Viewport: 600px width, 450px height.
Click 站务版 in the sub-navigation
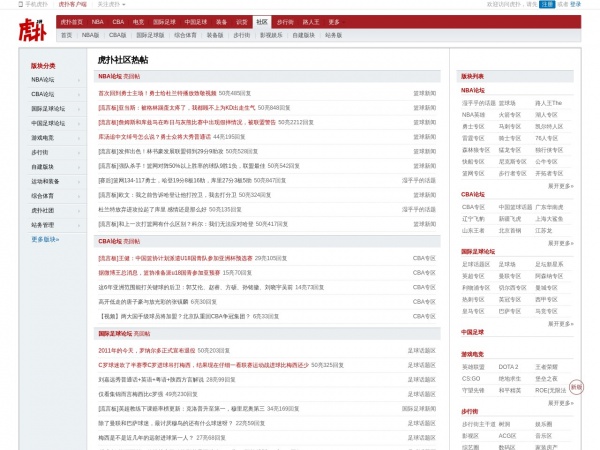point(334,35)
